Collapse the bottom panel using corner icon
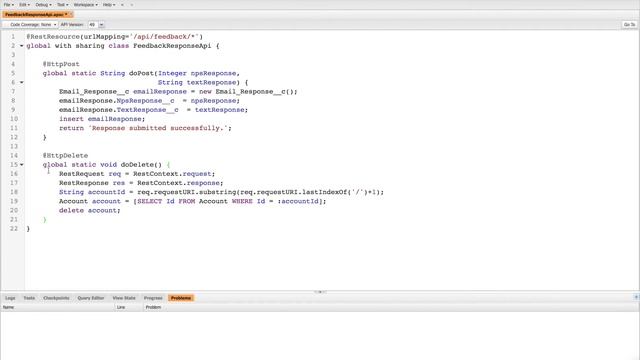The height and width of the screenshot is (360, 640). pyautogui.click(x=636, y=298)
